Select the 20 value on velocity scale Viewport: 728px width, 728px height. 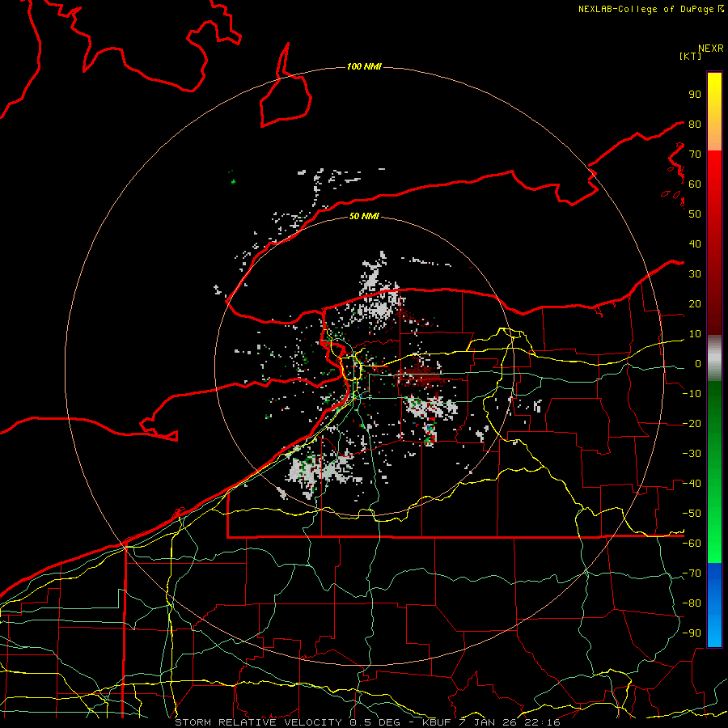[695, 303]
